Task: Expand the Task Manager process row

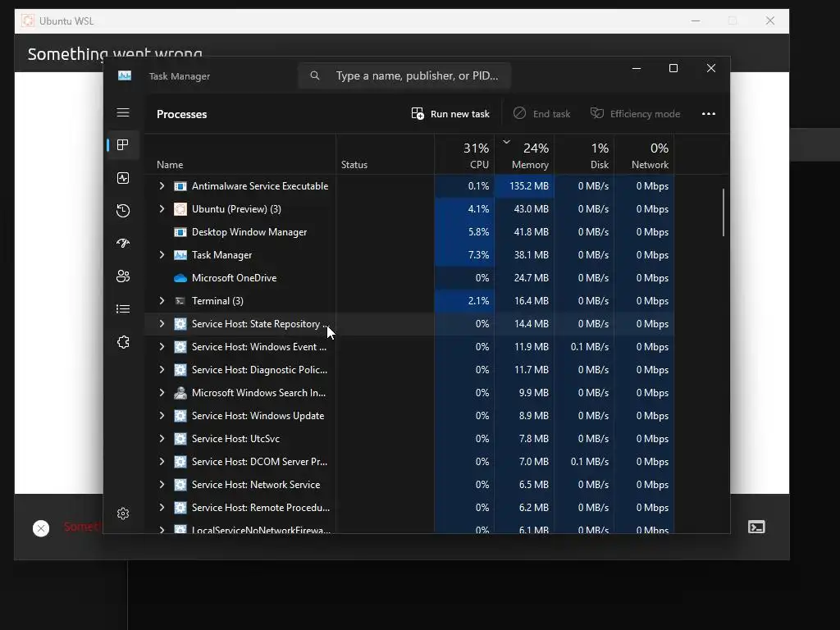Action: [x=162, y=255]
